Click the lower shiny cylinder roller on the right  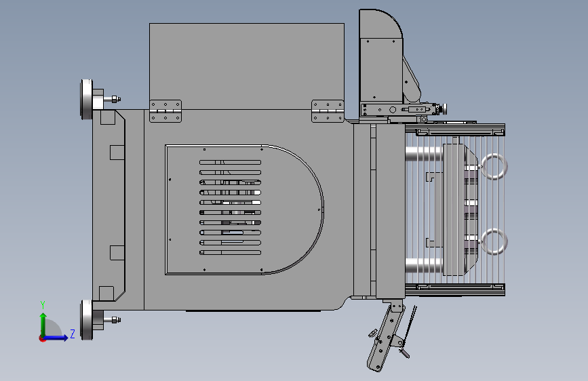(x=424, y=266)
